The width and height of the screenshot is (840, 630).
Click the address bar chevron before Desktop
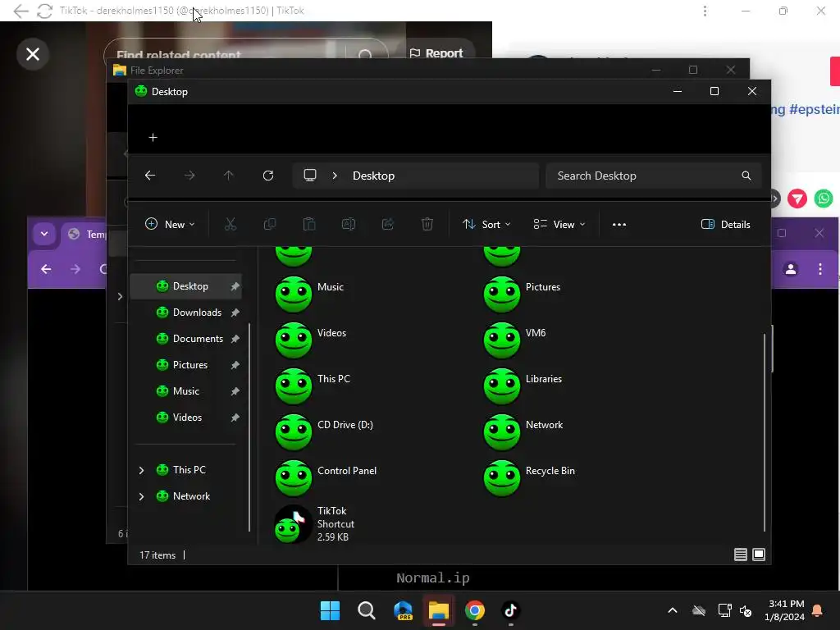(335, 176)
